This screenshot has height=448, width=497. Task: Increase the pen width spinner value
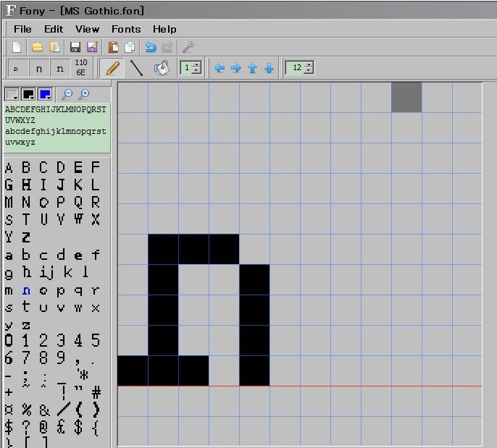(x=196, y=65)
